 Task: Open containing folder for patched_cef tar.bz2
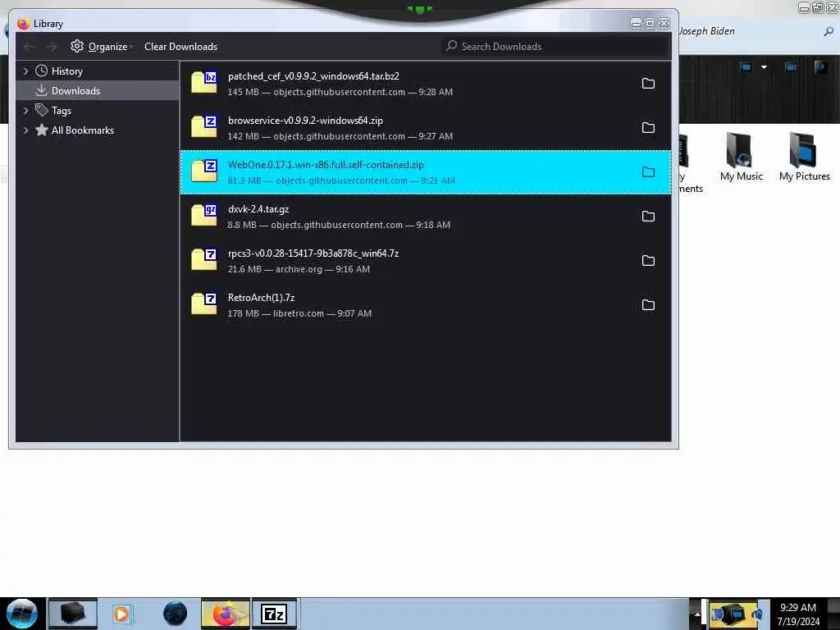648,84
